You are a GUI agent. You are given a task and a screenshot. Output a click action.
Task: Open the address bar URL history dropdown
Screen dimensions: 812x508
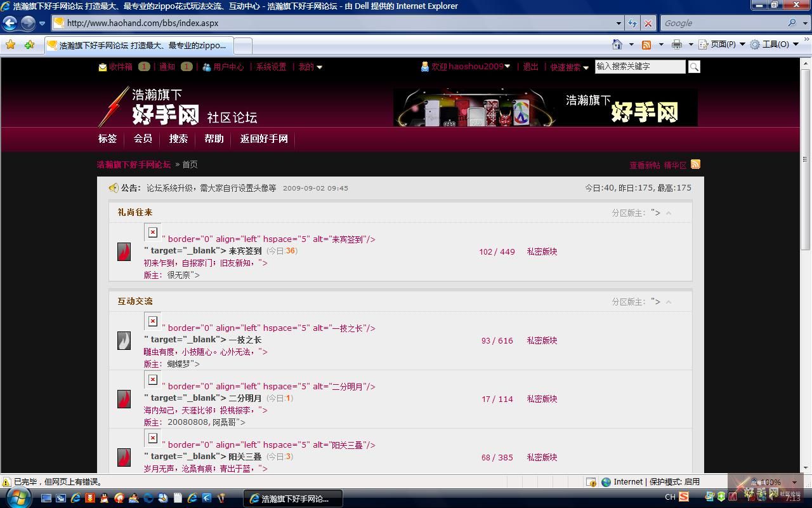click(x=619, y=23)
